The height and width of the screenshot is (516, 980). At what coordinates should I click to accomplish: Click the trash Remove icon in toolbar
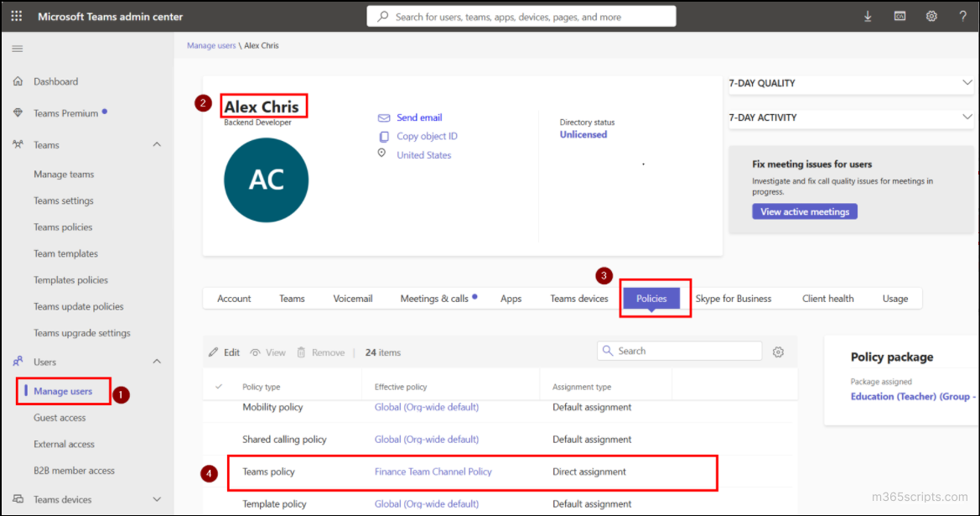tap(301, 352)
